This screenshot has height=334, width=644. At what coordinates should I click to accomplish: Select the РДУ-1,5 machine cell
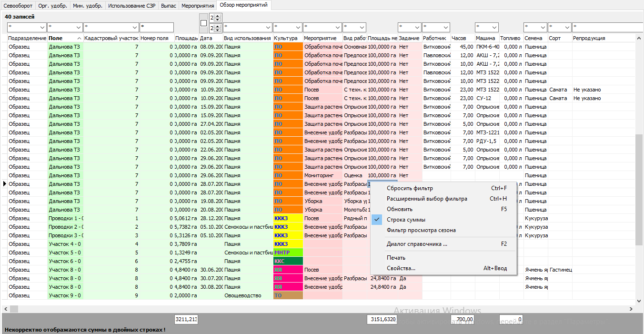[x=487, y=141]
